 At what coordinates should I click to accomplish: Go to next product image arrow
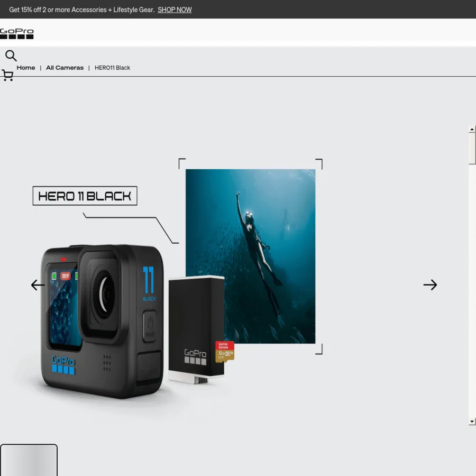430,285
